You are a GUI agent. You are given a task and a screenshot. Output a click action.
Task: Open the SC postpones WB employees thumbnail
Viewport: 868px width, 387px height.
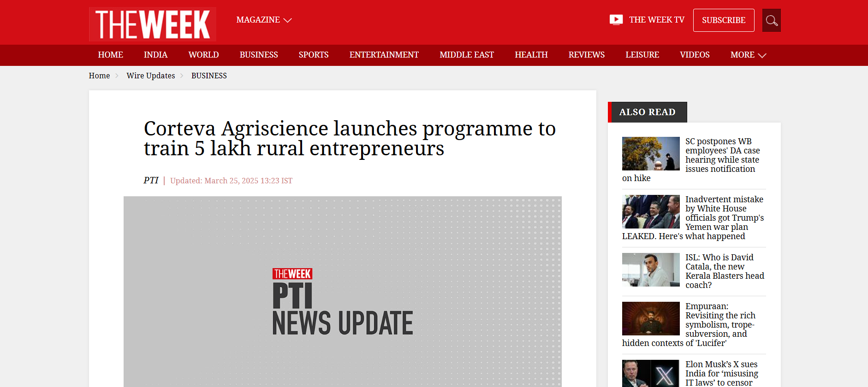coord(651,153)
